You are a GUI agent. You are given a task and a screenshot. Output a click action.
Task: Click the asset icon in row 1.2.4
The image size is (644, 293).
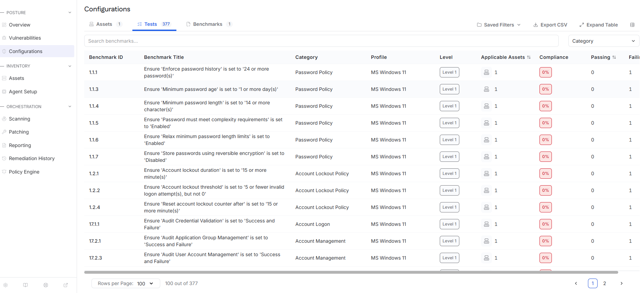coord(487,207)
